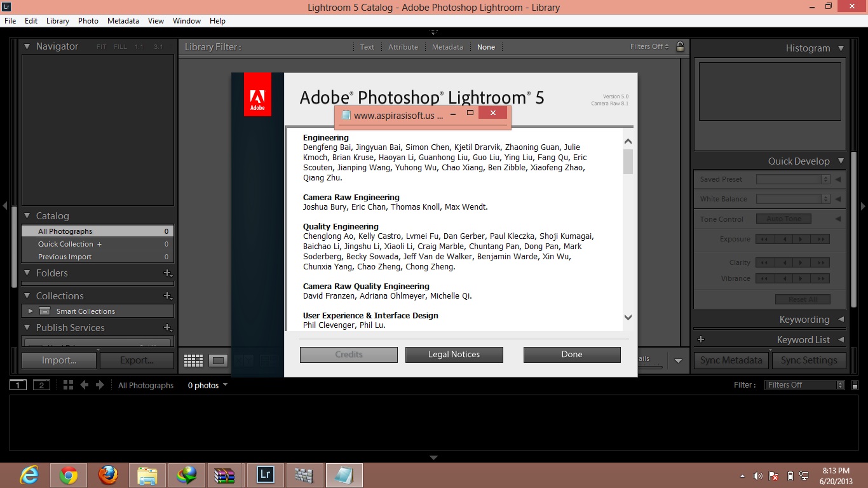Click the Export... button
This screenshot has width=868, height=488.
[137, 360]
